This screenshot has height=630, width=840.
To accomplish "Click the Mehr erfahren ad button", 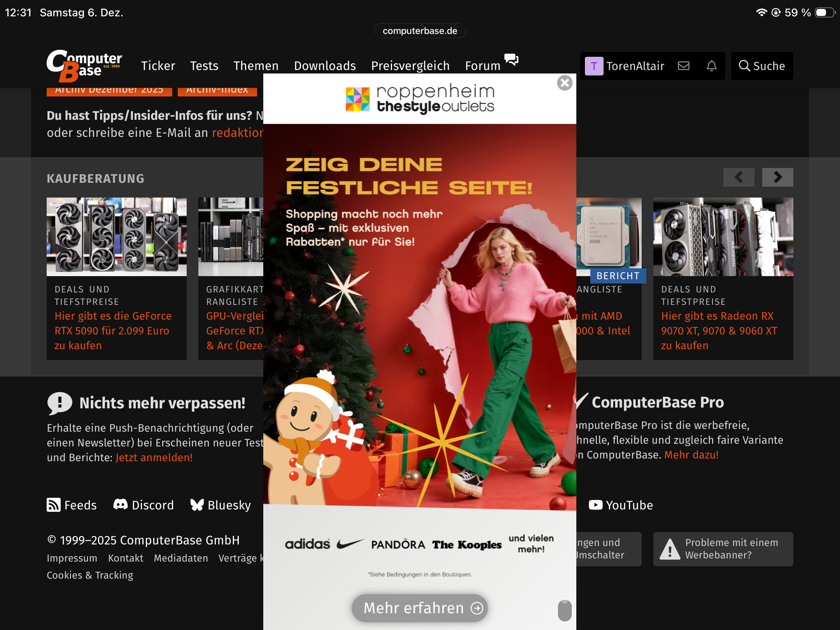I will [419, 607].
